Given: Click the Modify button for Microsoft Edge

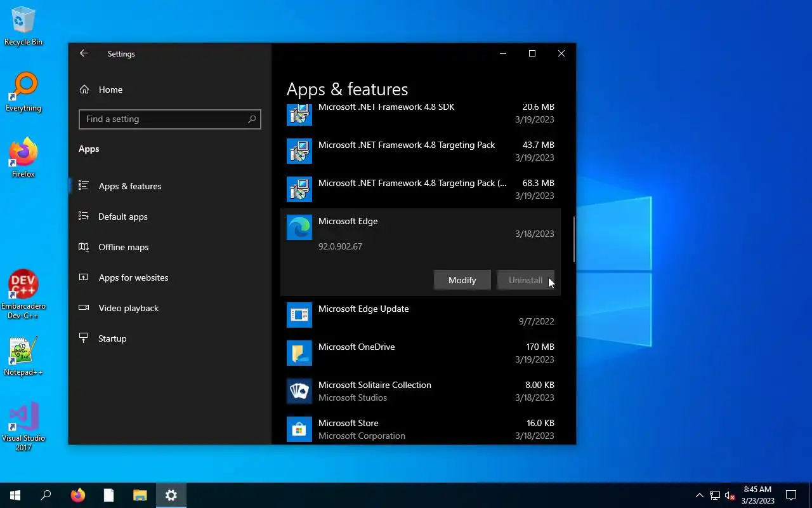Looking at the screenshot, I should coord(462,280).
